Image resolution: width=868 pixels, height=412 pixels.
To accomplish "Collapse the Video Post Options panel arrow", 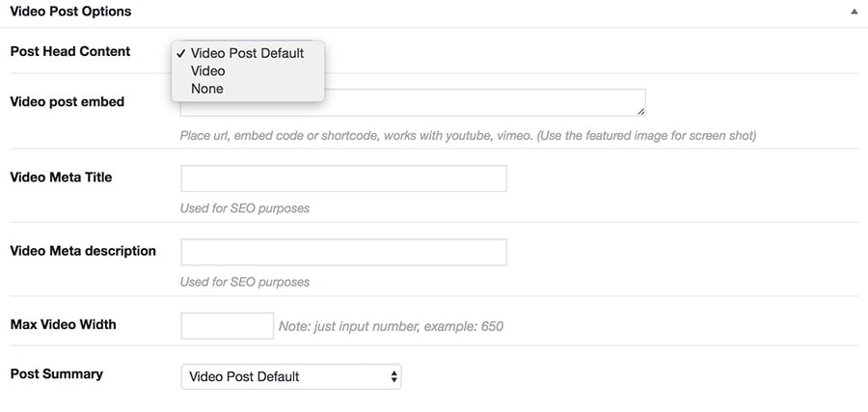I will pos(854,13).
